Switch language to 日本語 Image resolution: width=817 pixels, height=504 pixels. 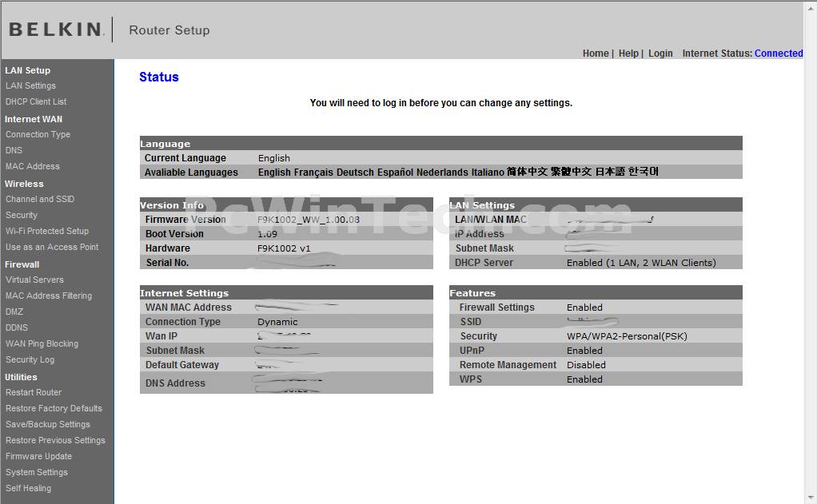point(610,171)
